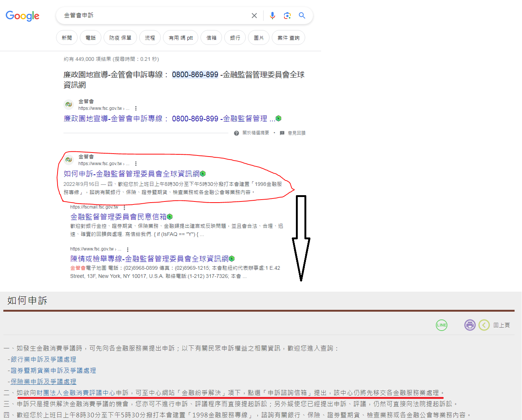Select the 圖片 filter chip
This screenshot has height=420, width=522.
pos(259,38)
